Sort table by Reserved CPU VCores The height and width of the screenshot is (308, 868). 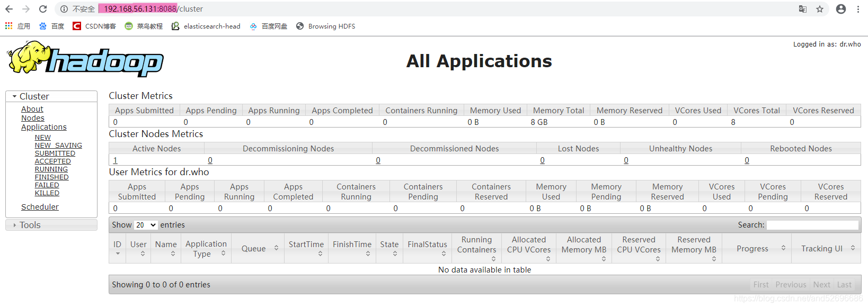click(x=639, y=248)
